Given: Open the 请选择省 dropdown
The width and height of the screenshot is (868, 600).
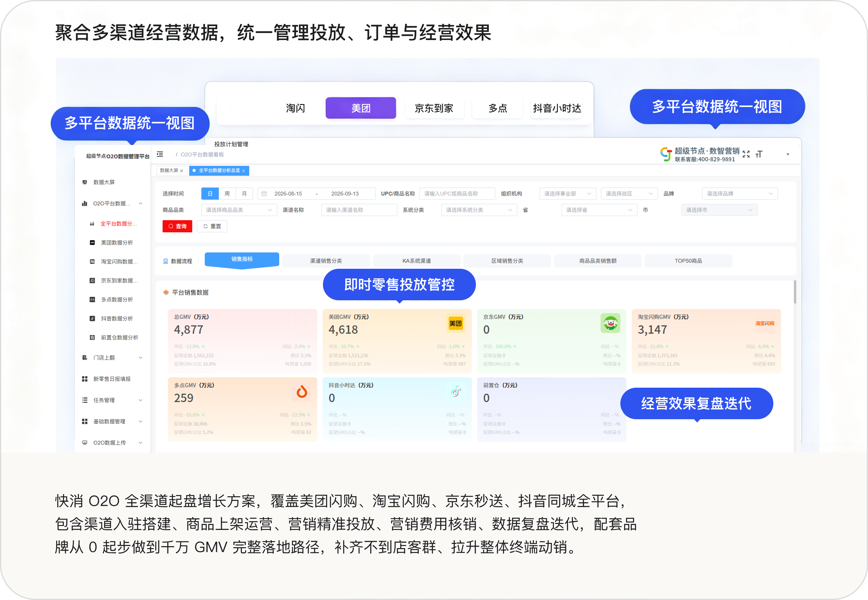Looking at the screenshot, I should pos(599,210).
